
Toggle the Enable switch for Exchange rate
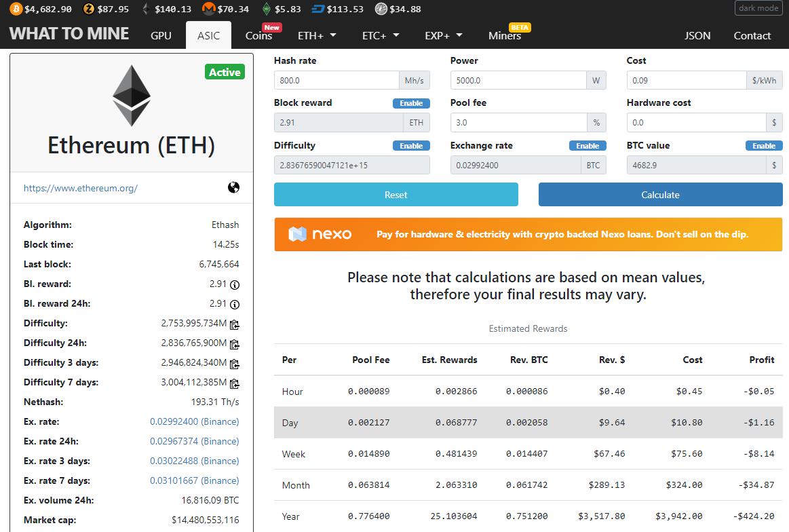[588, 146]
